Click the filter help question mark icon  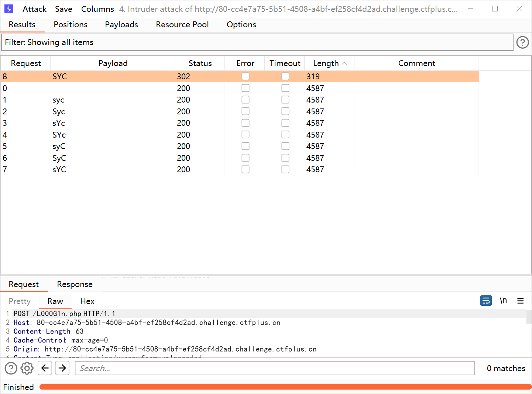pos(522,42)
